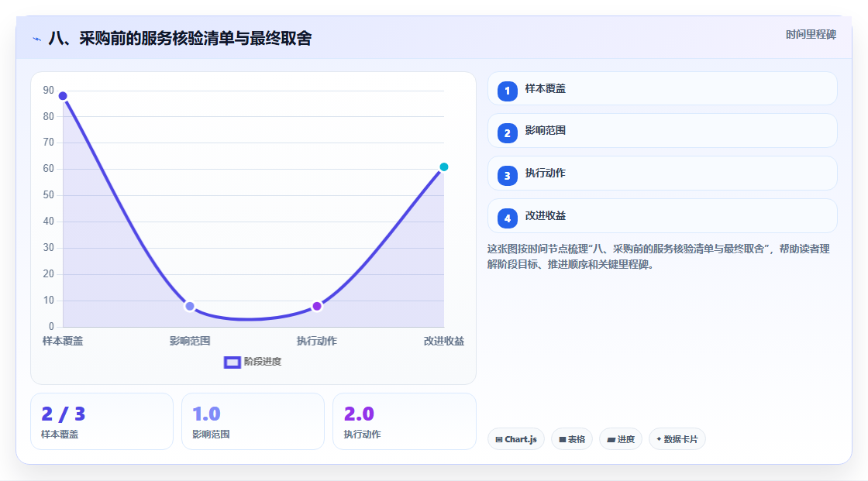
Task: Click the 影响范围 x-axis label
Action: point(190,341)
